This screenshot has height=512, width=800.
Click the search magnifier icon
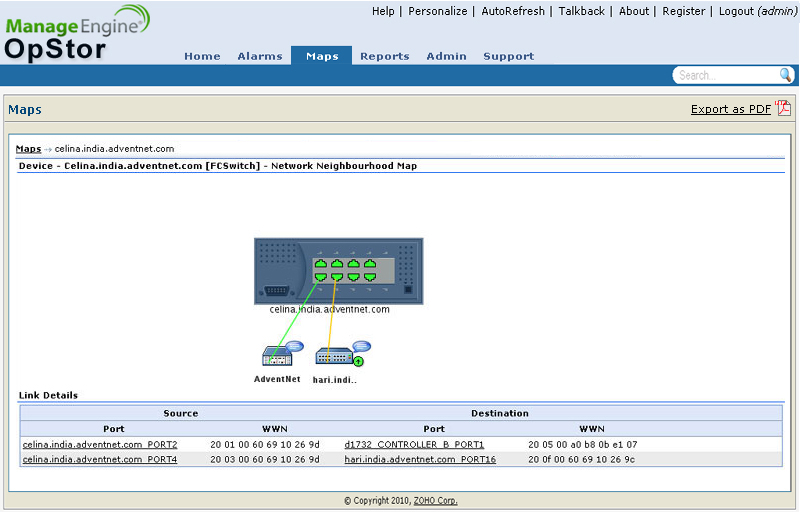coord(786,75)
